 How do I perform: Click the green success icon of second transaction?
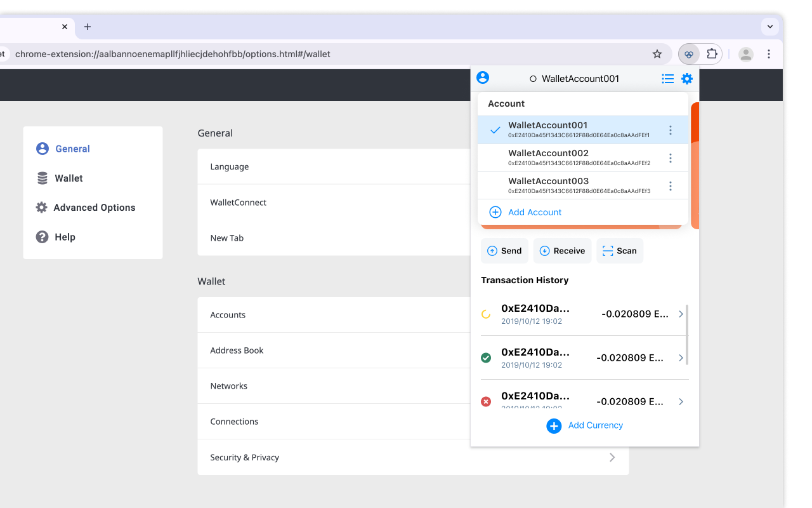(486, 358)
